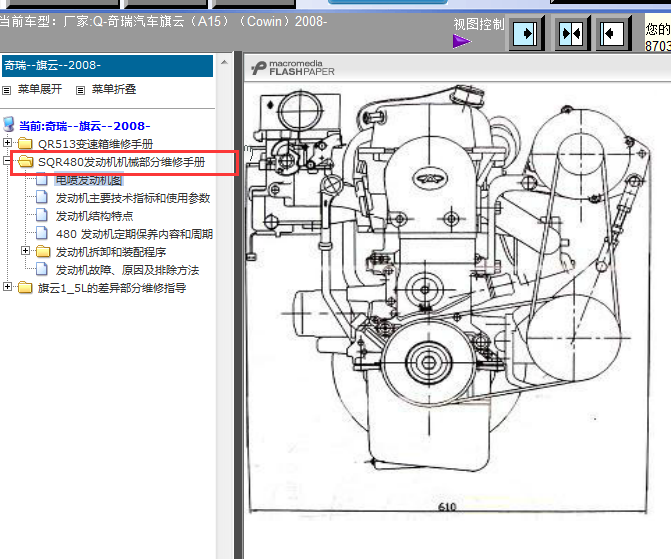The width and height of the screenshot is (671, 559).
Task: Open the 发动机拆卸和装配程序 folder
Action: tap(111, 252)
